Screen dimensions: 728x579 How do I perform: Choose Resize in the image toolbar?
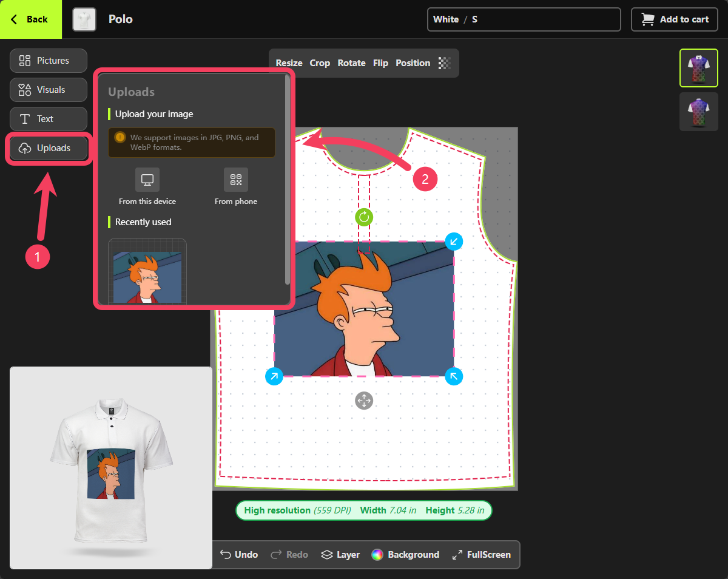pos(289,63)
